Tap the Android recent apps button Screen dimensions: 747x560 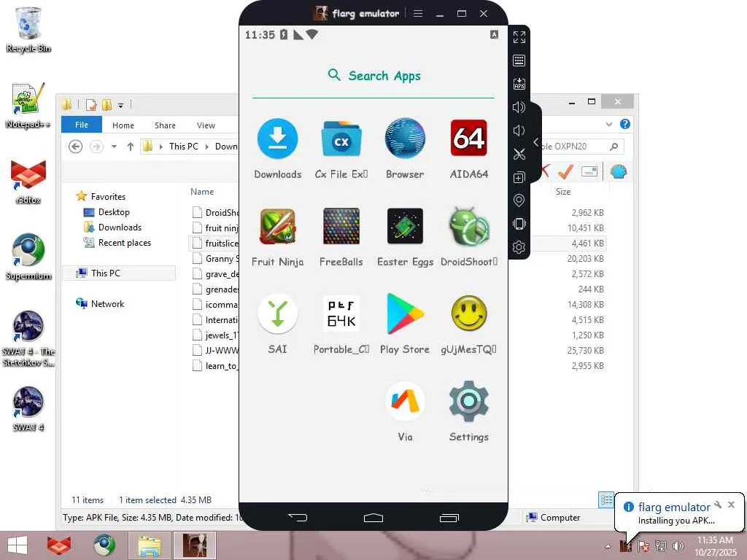point(449,518)
